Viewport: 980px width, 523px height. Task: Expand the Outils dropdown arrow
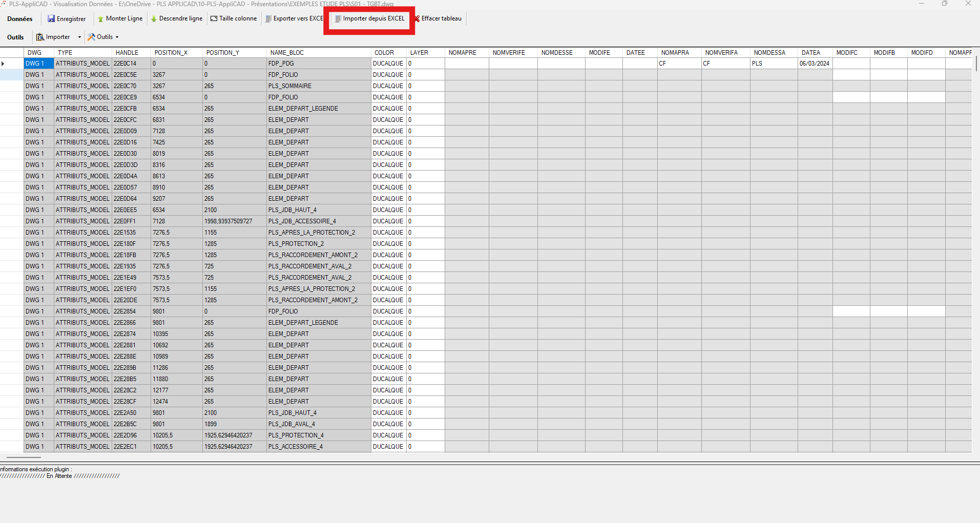tap(116, 37)
